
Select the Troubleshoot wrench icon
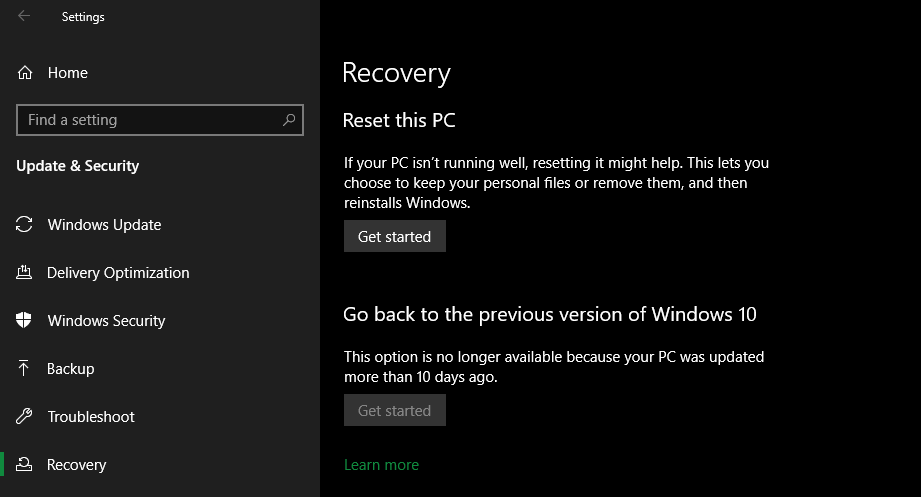(25, 417)
